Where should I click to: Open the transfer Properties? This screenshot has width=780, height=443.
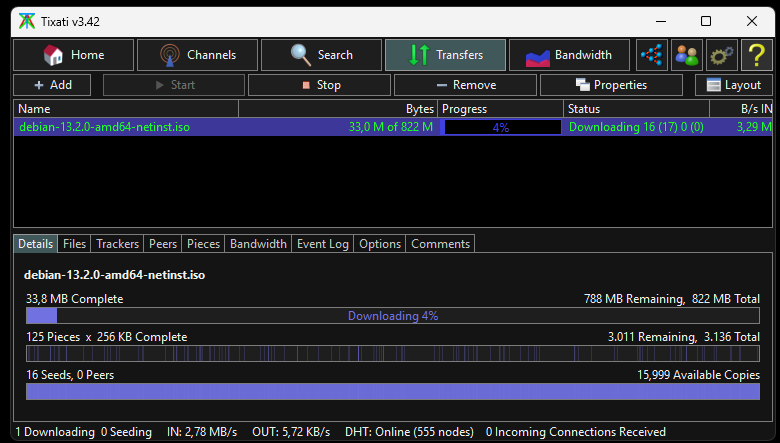click(x=611, y=85)
